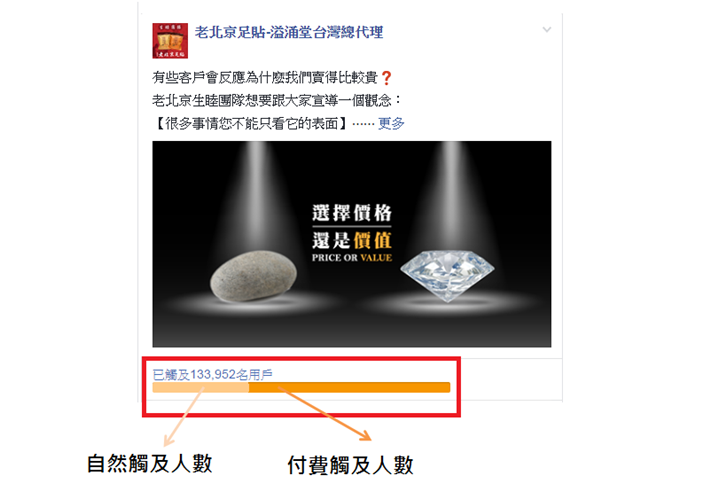Click the PRICE OR VALUE text
The height and width of the screenshot is (491, 710).
tap(352, 258)
